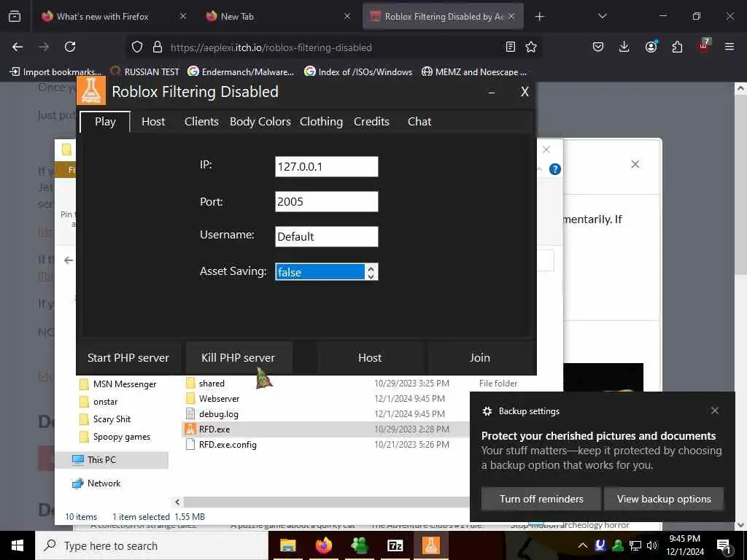Select RFD.exe.config file
Viewport: 747px width, 560px height.
pos(222,445)
